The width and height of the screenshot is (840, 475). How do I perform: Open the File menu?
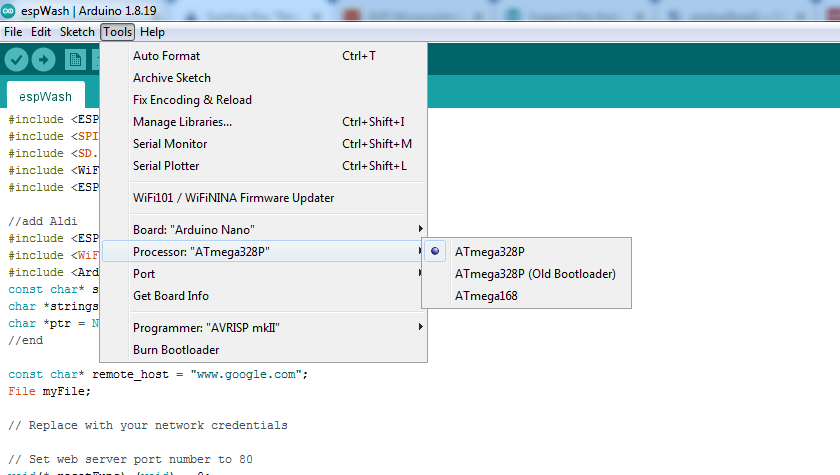click(13, 32)
